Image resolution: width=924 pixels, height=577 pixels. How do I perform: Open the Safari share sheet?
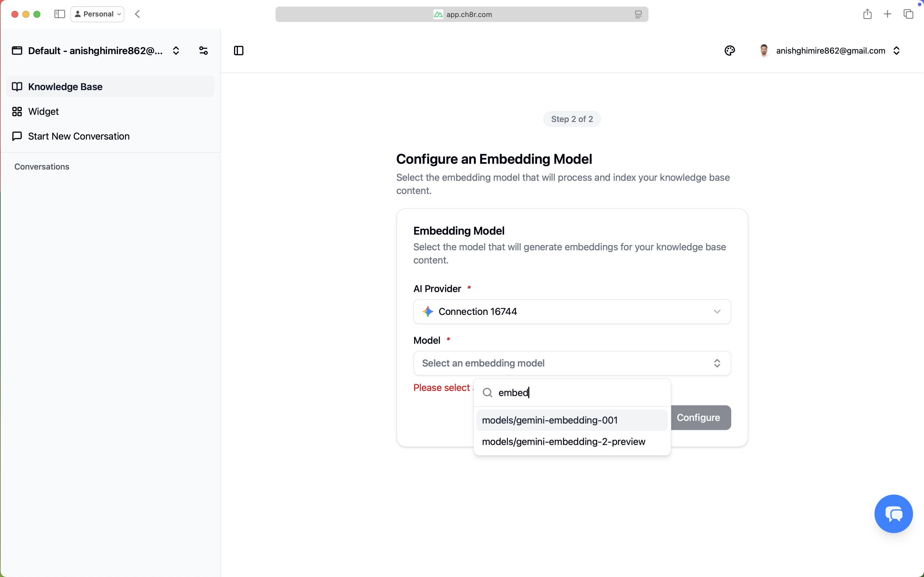click(867, 14)
